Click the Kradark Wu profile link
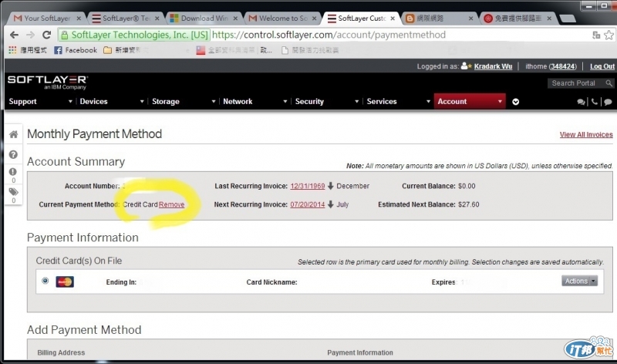Viewport: 617px width, 364px height. (x=493, y=66)
